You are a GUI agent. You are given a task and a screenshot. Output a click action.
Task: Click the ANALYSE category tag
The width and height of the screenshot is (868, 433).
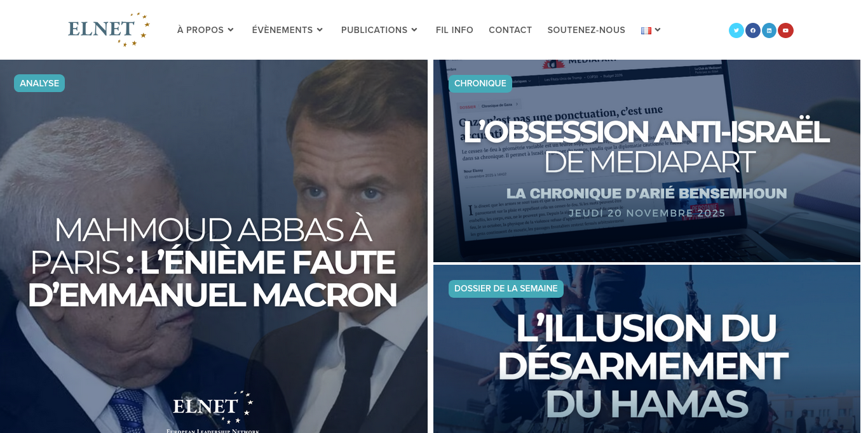coord(39,83)
